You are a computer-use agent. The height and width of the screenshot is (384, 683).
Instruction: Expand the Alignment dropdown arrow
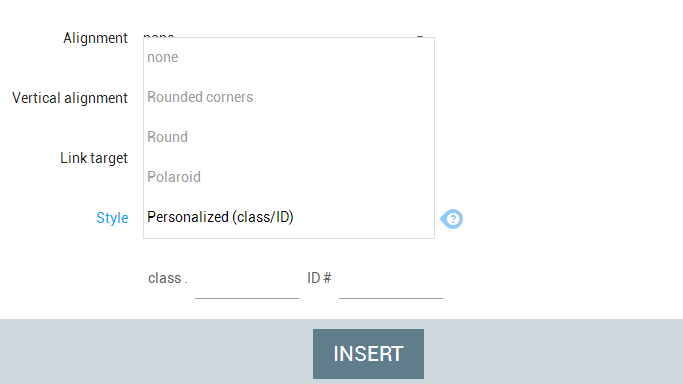coord(420,36)
